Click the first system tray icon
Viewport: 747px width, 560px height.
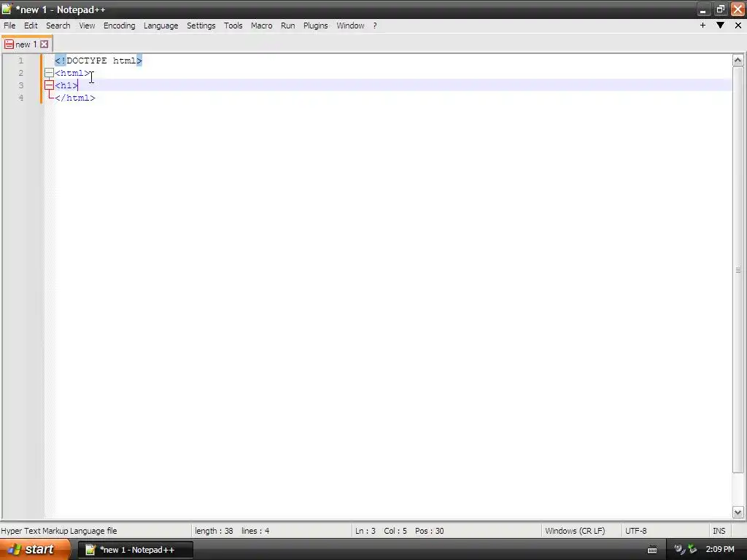(679, 550)
